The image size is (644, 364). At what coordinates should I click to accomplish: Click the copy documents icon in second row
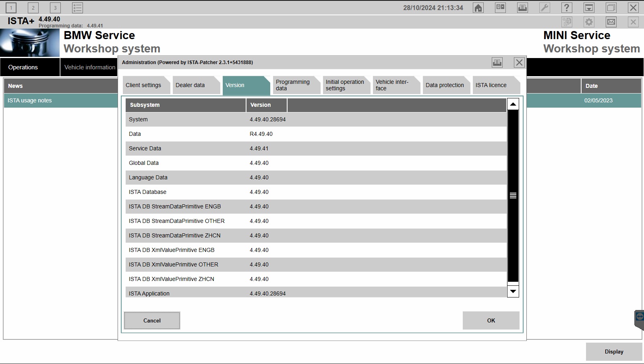(x=567, y=22)
